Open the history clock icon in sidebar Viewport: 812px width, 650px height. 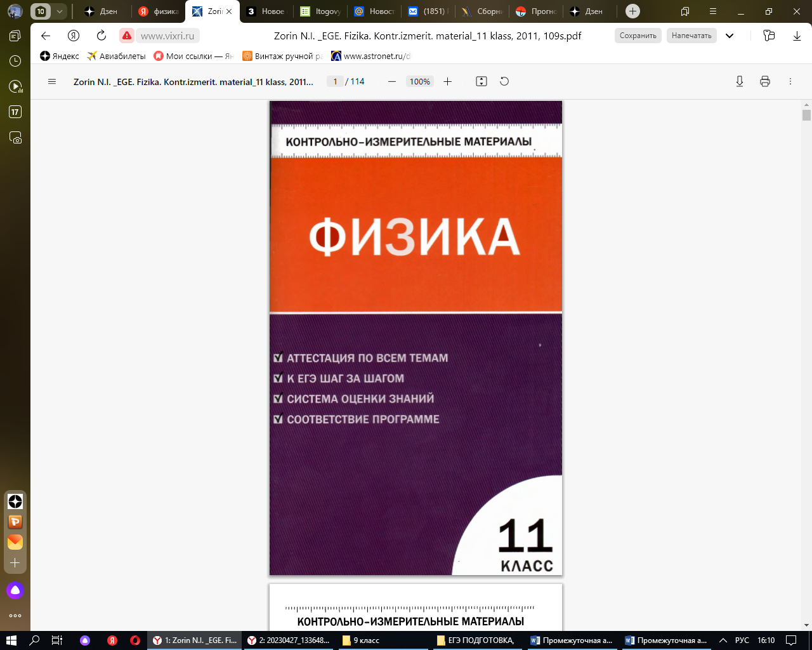click(x=15, y=61)
